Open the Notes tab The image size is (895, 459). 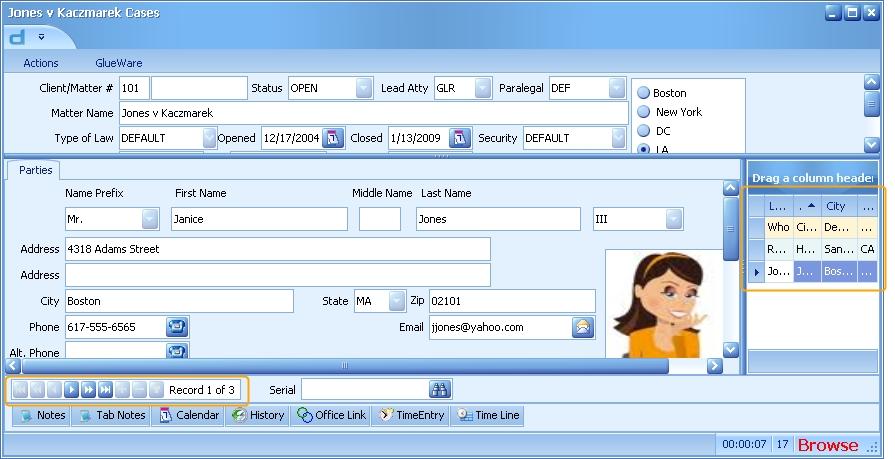(x=41, y=415)
